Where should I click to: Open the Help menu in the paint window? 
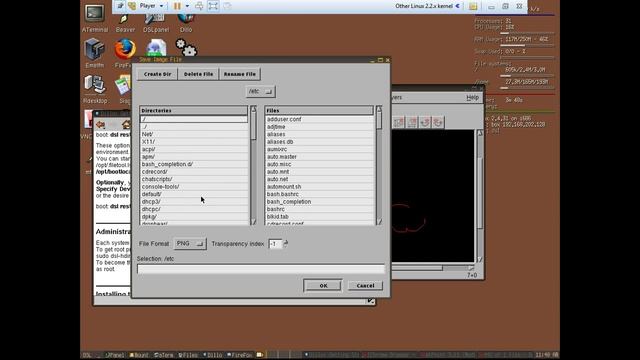point(472,98)
